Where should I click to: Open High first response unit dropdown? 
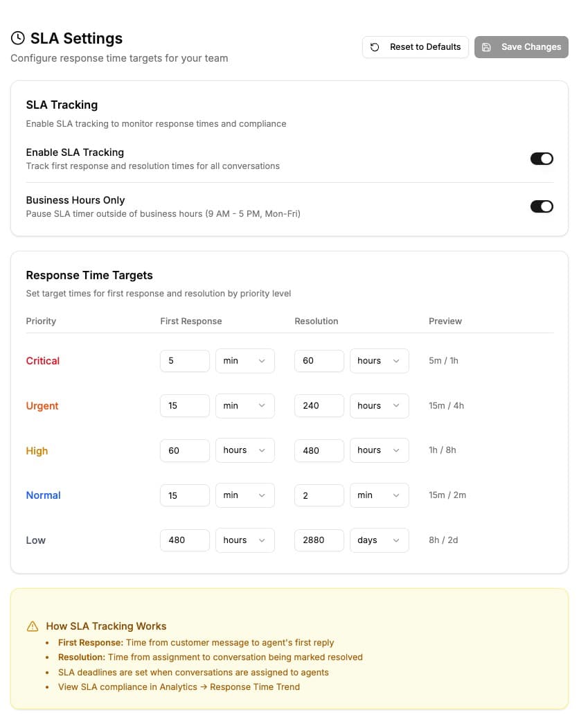tap(244, 450)
